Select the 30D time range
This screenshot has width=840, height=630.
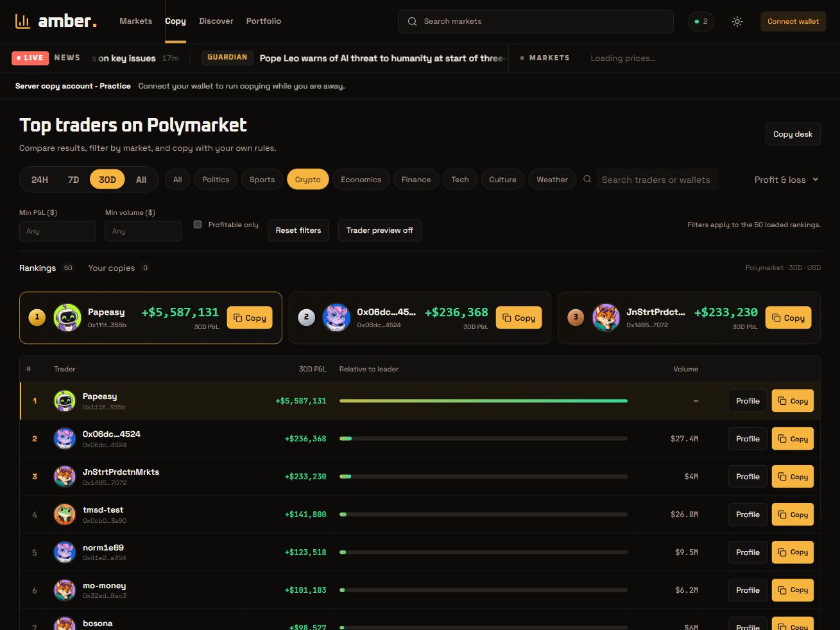[x=107, y=180]
